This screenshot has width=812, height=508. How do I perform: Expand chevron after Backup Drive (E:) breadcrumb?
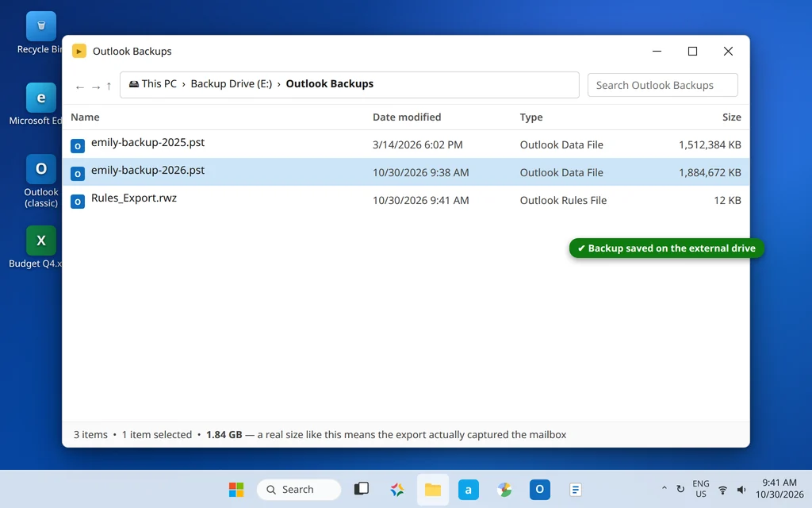pos(279,84)
